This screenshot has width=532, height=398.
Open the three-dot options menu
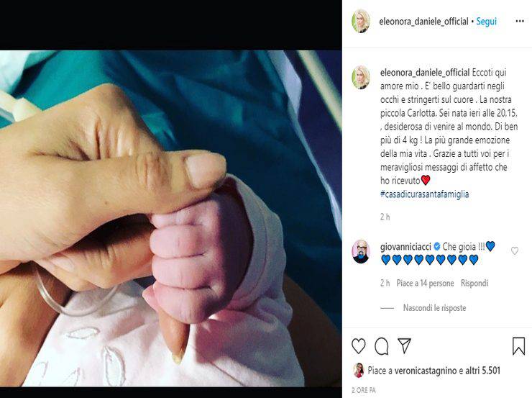click(520, 22)
